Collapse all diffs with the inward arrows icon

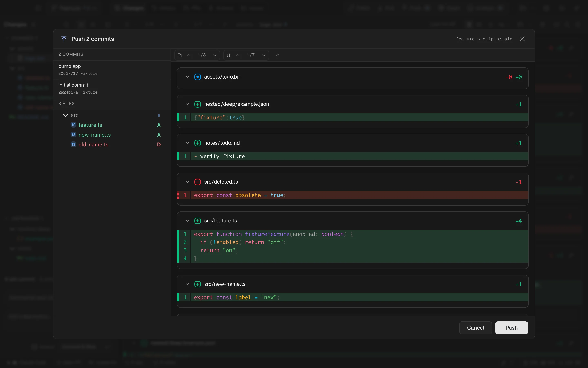(277, 55)
